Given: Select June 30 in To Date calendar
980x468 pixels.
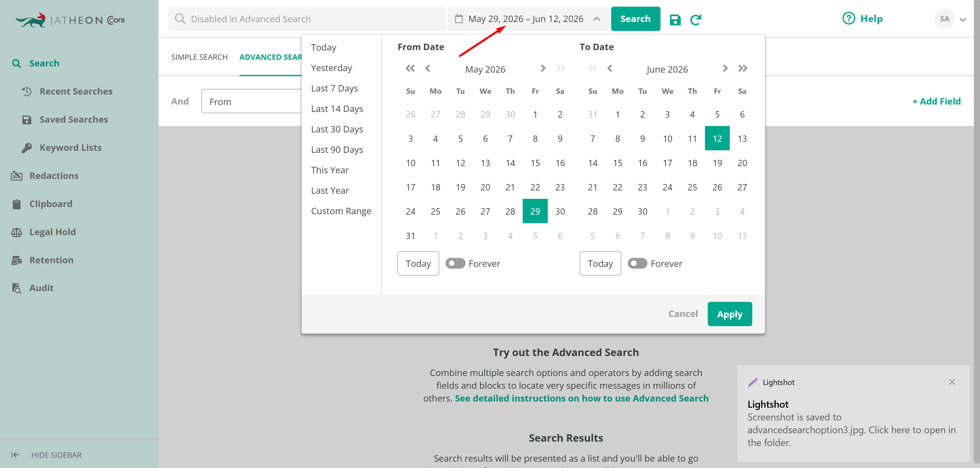Looking at the screenshot, I should (x=642, y=211).
